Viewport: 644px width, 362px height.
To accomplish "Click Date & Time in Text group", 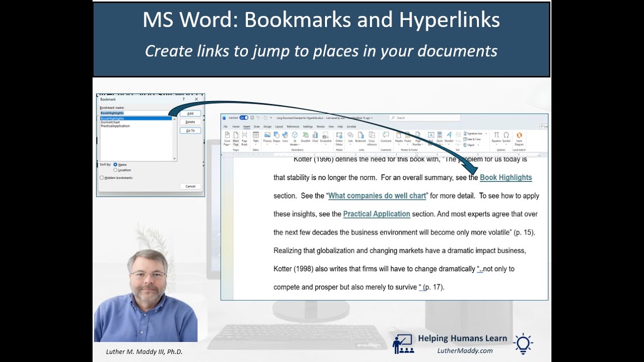I will (x=472, y=139).
